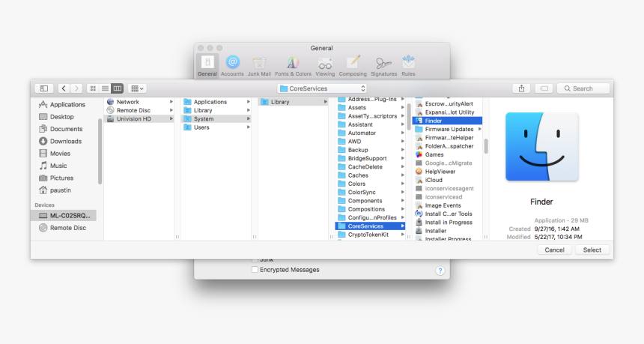Select Movies in the sidebar
The height and width of the screenshot is (344, 644).
point(64,154)
